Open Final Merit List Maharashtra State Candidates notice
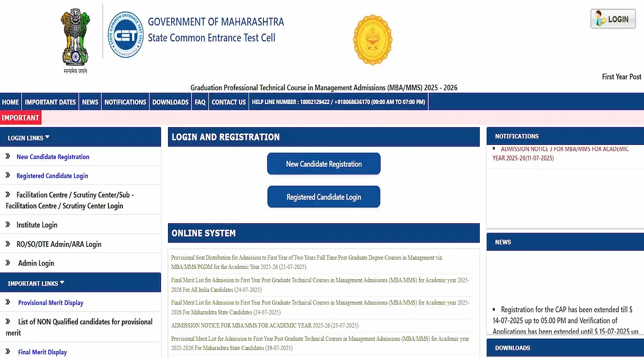 click(x=320, y=307)
